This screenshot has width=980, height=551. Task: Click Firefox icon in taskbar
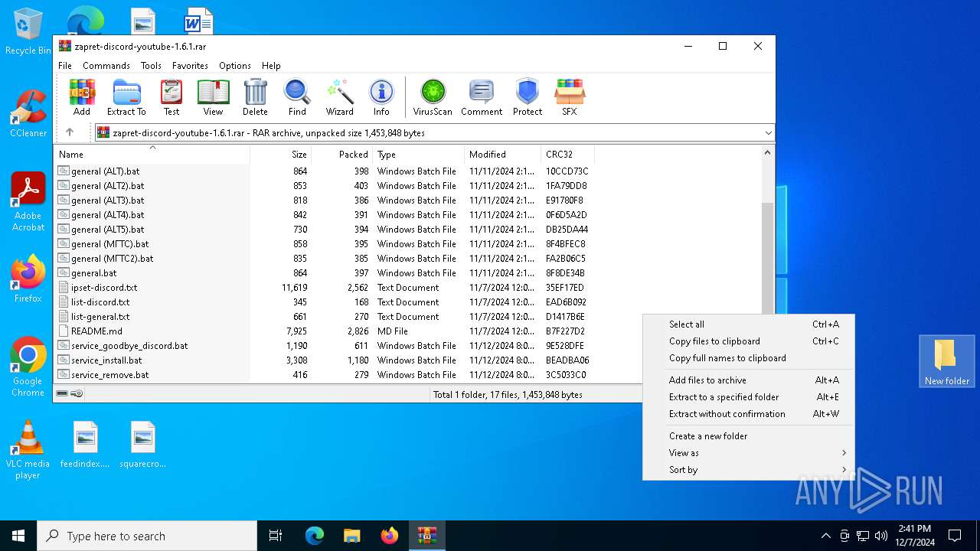(390, 536)
